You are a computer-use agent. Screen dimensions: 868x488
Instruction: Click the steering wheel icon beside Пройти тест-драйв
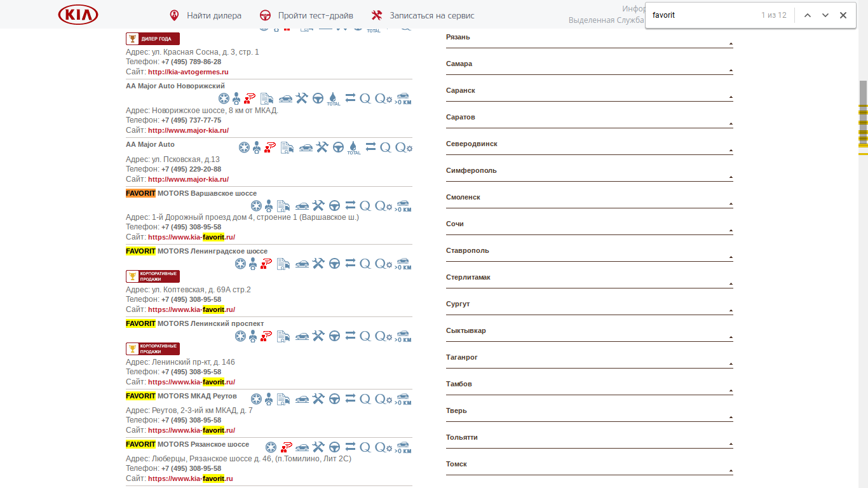click(x=266, y=15)
